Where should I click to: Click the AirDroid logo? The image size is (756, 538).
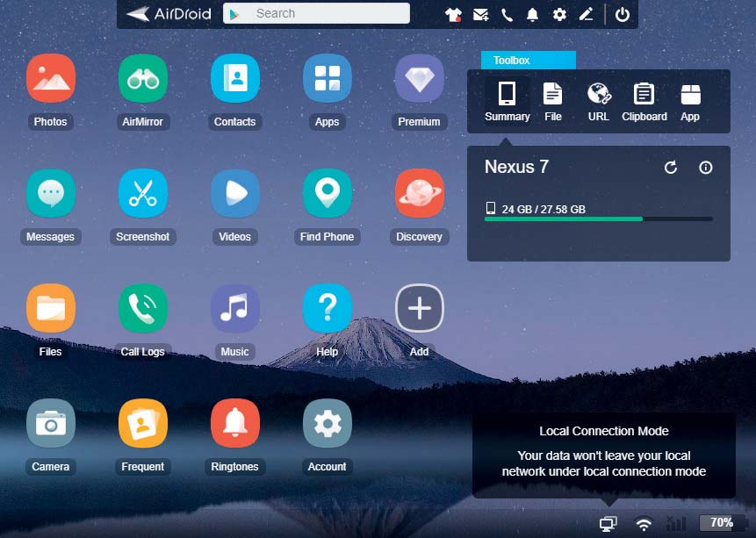point(169,14)
